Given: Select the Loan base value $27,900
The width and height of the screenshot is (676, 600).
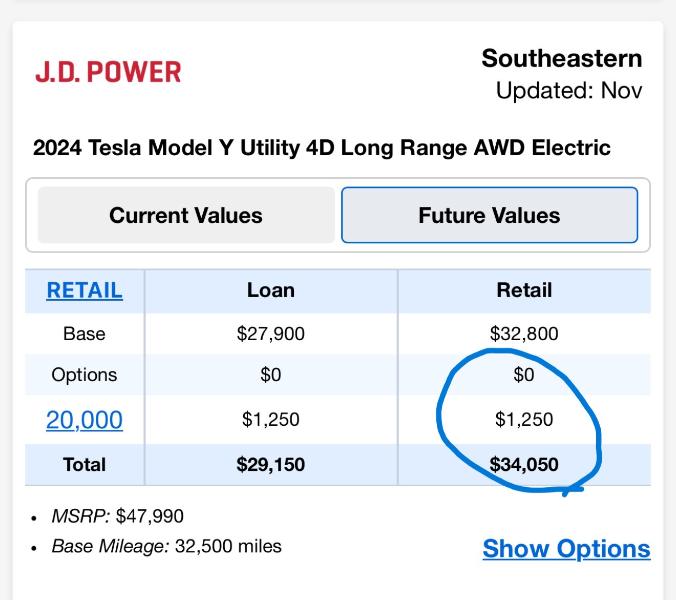Looking at the screenshot, I should pos(271,334).
